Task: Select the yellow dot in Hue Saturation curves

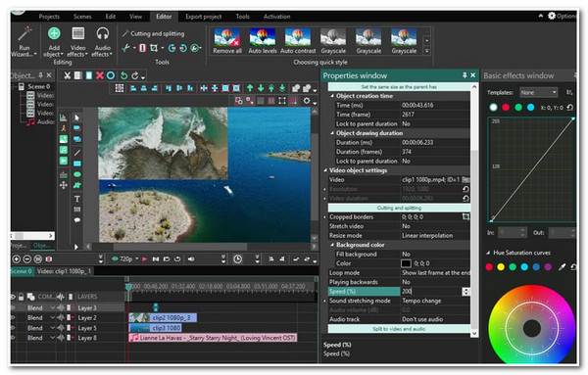Action: click(501, 266)
